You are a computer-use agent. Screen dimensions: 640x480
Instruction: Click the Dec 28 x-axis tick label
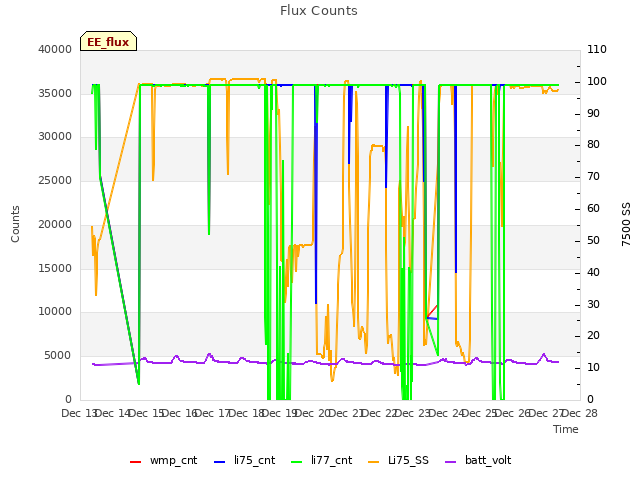coord(580,413)
